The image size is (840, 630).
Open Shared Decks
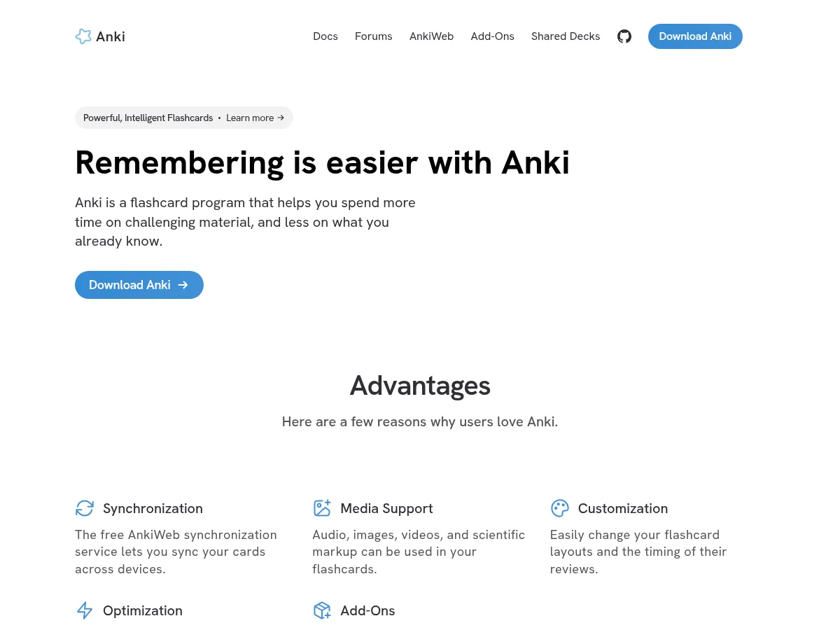566,36
